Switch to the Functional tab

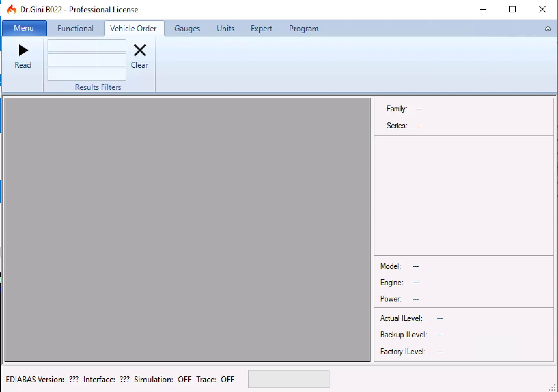pos(75,29)
